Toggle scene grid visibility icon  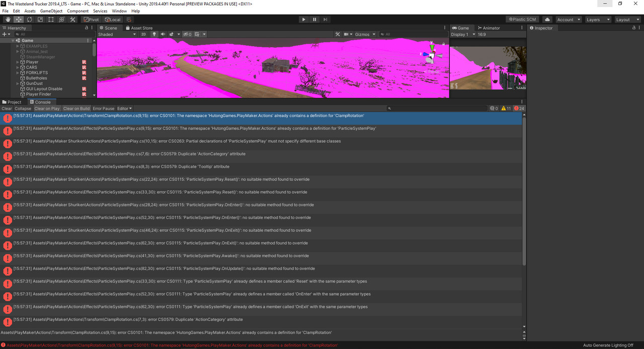pyautogui.click(x=197, y=34)
